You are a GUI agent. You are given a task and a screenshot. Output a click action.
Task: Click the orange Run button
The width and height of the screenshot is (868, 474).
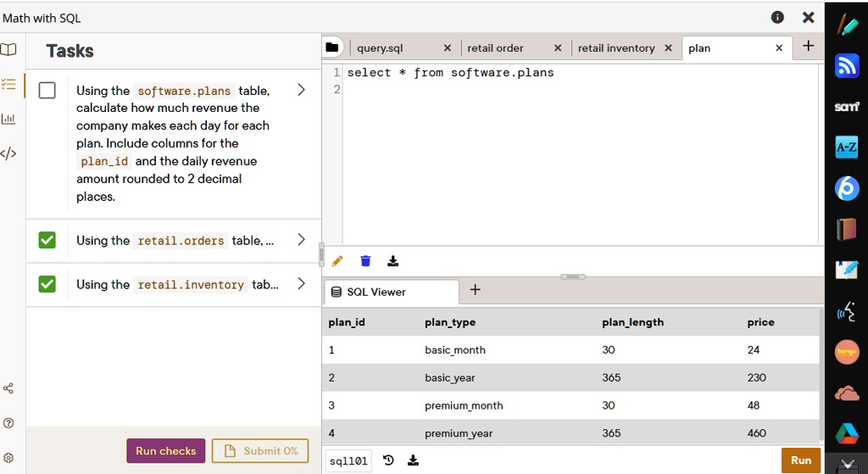(800, 460)
